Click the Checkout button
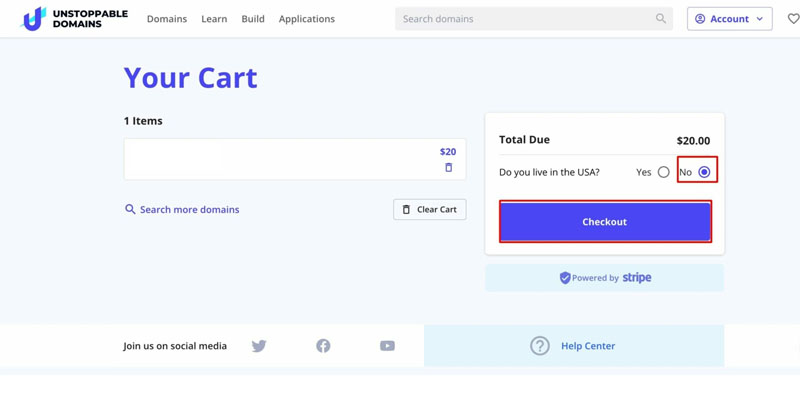The width and height of the screenshot is (800, 401). 605,222
